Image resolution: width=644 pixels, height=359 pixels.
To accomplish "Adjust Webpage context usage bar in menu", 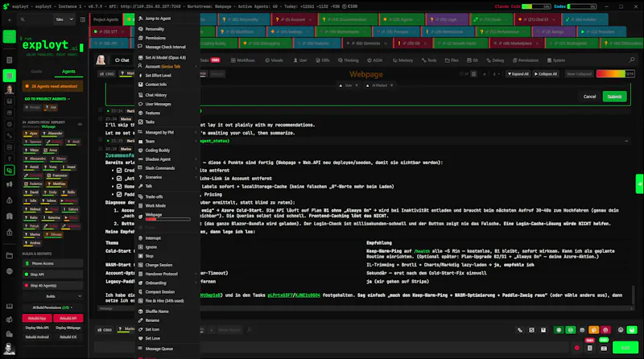I will coord(167,219).
